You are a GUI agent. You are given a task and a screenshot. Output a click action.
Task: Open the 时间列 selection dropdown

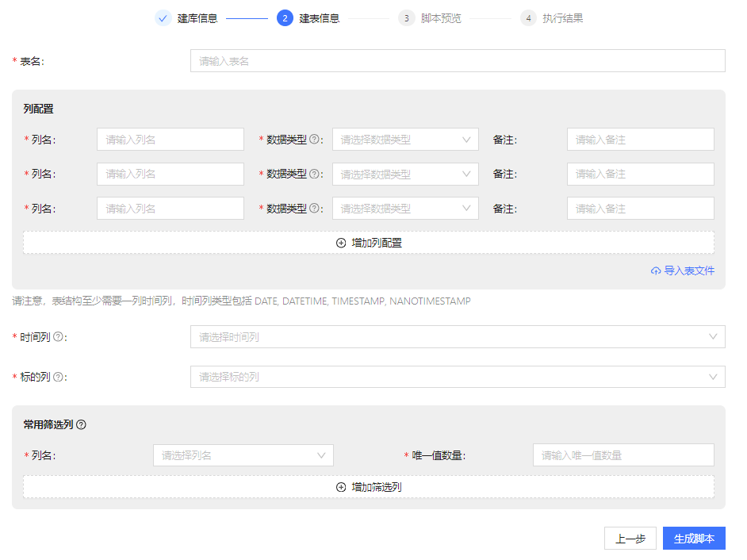pos(457,337)
